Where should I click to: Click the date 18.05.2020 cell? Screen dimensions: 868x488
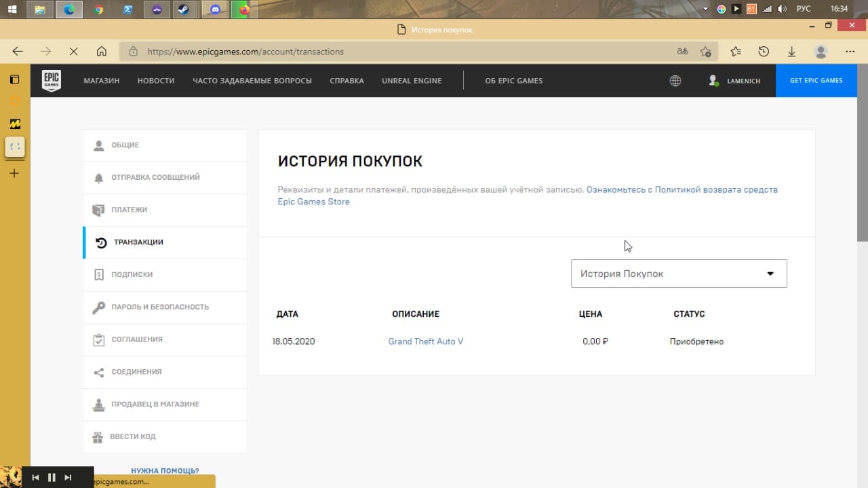pyautogui.click(x=294, y=341)
